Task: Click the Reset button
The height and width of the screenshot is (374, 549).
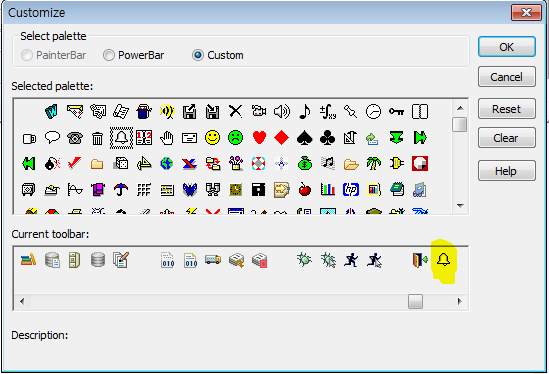Action: click(x=507, y=109)
